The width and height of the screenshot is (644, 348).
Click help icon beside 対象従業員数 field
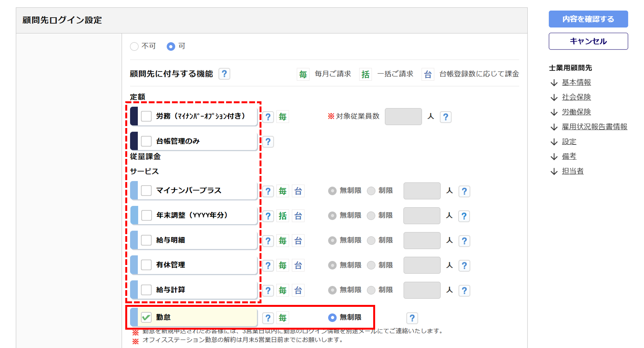(445, 117)
